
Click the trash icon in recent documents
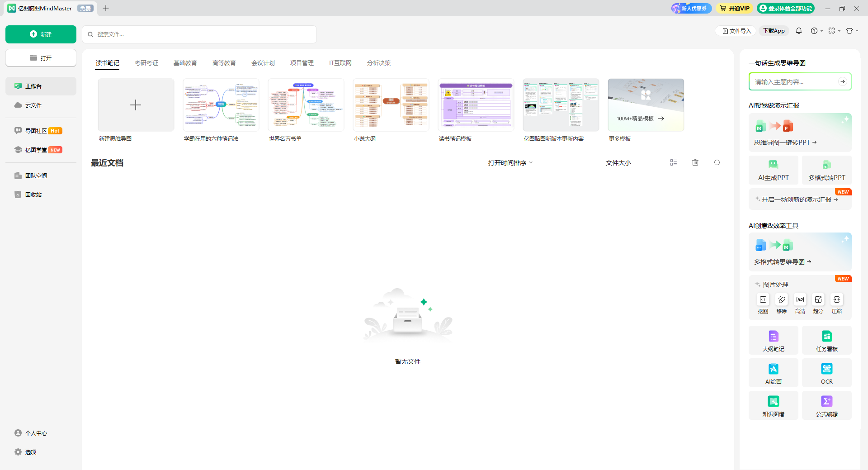tap(695, 162)
